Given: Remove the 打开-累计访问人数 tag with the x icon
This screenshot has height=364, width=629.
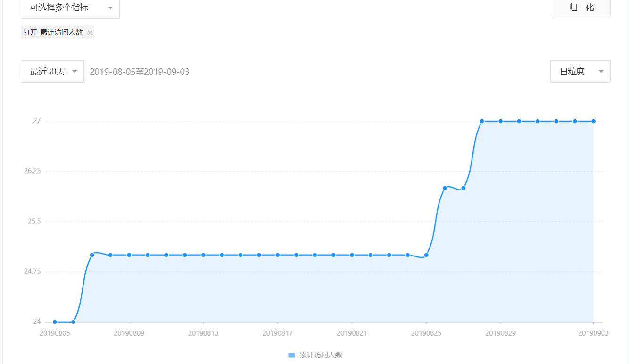Looking at the screenshot, I should point(90,33).
